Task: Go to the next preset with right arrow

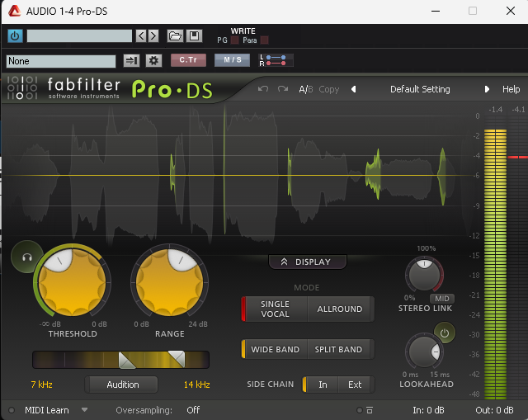Action: click(x=153, y=35)
